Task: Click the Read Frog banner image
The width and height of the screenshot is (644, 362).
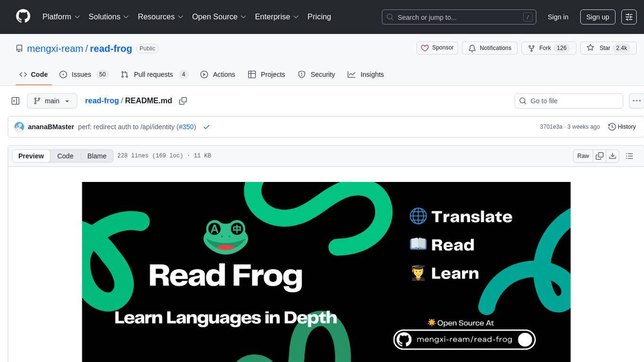Action: pos(326,272)
